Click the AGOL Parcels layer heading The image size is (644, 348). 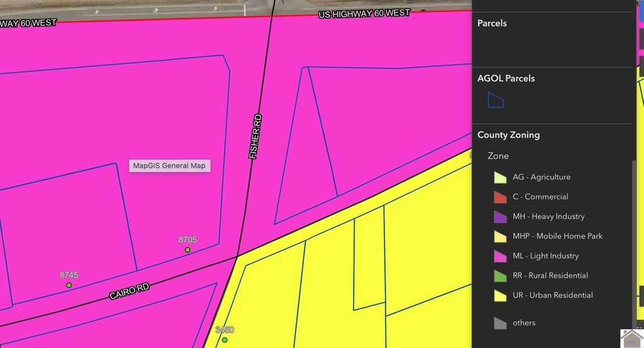506,78
